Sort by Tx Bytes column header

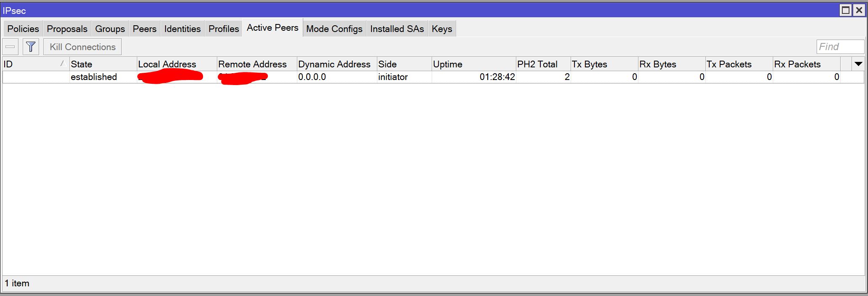pos(604,64)
